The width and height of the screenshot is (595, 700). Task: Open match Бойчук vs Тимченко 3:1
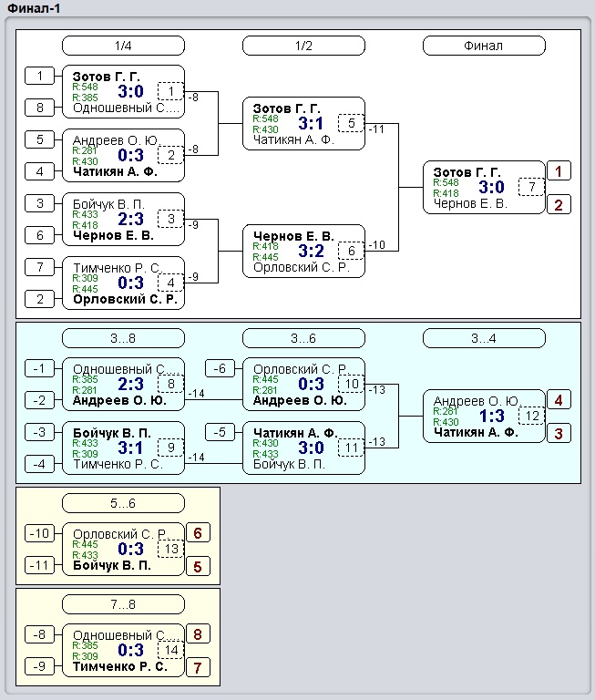(123, 448)
